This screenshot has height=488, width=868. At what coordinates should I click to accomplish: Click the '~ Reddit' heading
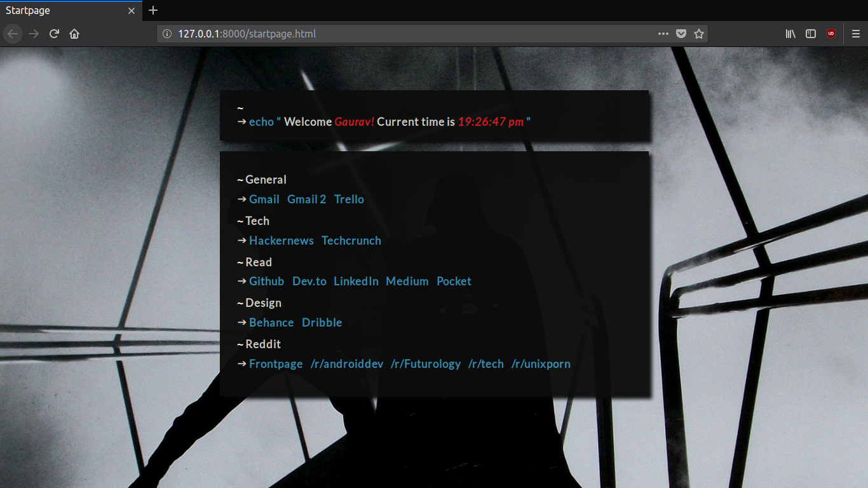click(259, 344)
